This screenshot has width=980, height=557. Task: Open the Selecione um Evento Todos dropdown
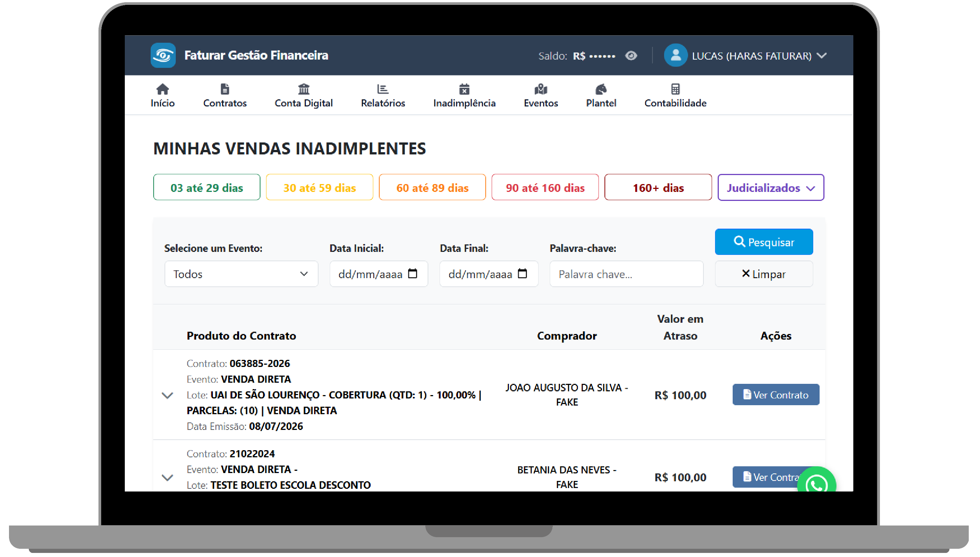point(242,274)
